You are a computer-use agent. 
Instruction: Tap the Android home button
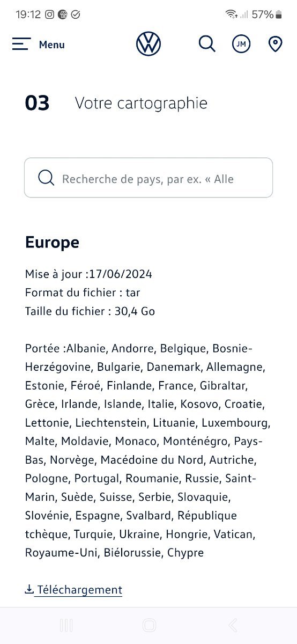pos(149,625)
